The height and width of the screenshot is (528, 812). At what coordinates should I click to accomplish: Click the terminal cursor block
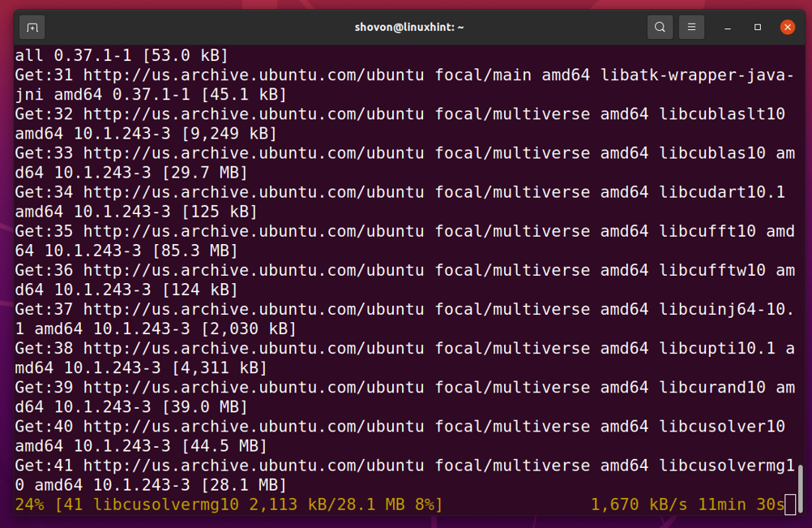click(790, 504)
